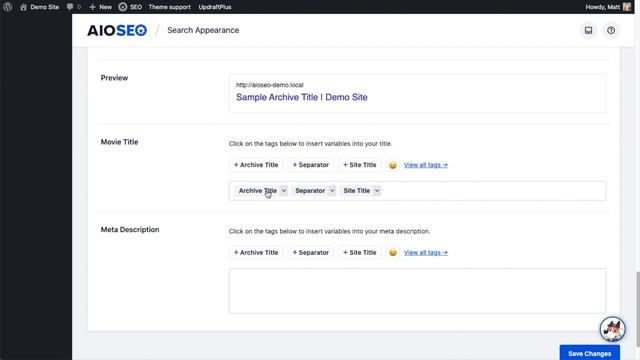The width and height of the screenshot is (640, 360).
Task: Open the help question-mark icon
Action: (x=611, y=30)
